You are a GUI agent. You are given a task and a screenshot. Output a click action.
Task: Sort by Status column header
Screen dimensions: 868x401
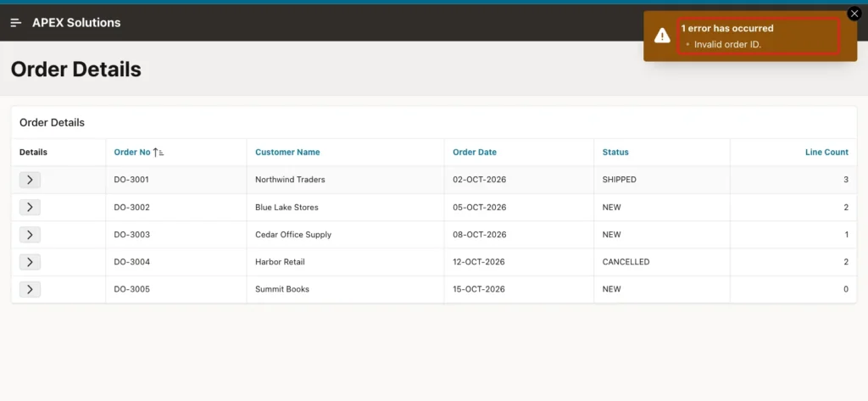[x=615, y=153]
